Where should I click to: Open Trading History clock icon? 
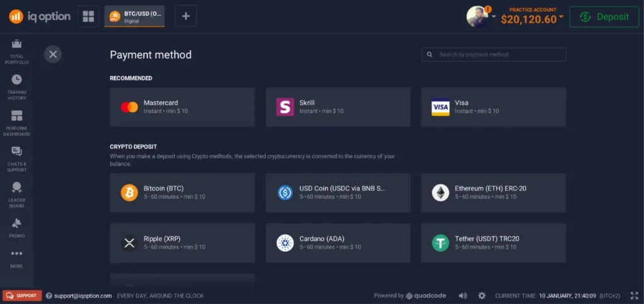[16, 79]
